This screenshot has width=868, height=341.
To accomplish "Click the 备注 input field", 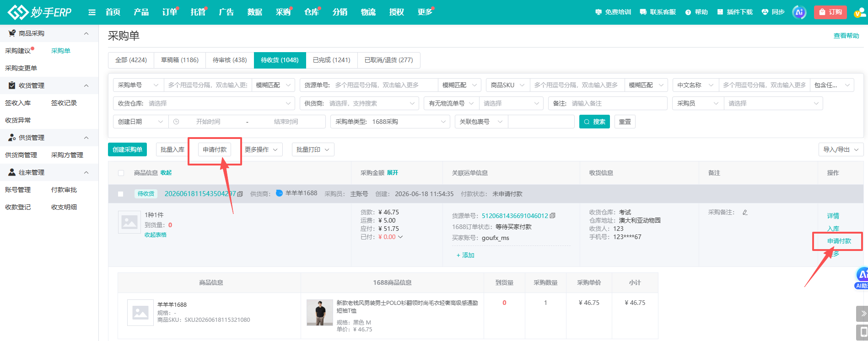I will pyautogui.click(x=608, y=103).
